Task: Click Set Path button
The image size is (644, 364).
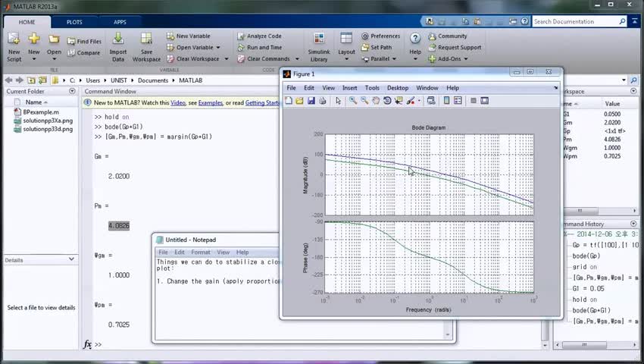Action: click(x=377, y=47)
